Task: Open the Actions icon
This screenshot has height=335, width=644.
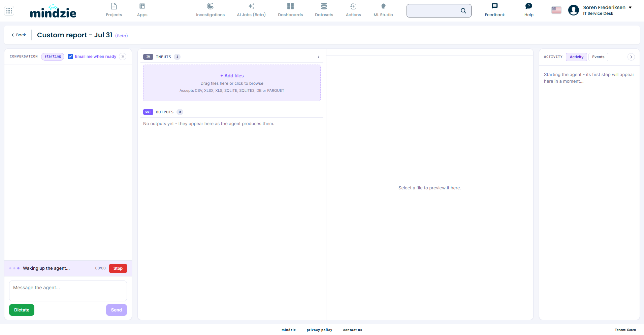Action: coord(353,6)
